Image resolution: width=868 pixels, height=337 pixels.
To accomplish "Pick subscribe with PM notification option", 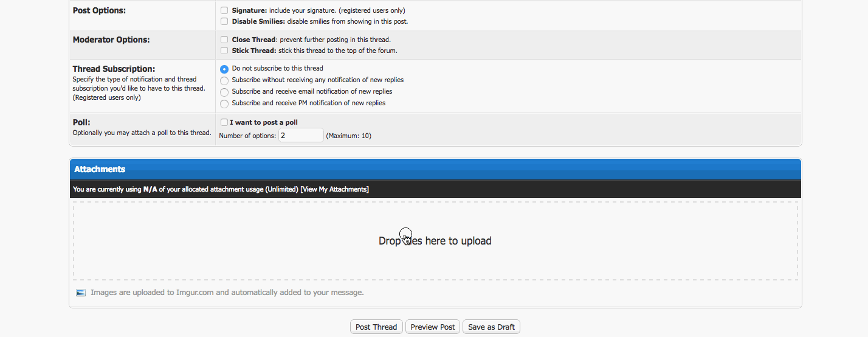I will 224,103.
